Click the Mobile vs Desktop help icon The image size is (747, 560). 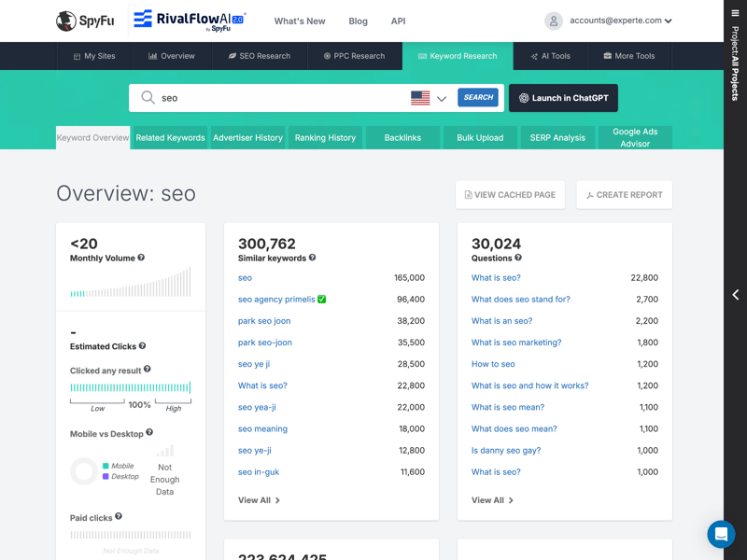click(149, 433)
